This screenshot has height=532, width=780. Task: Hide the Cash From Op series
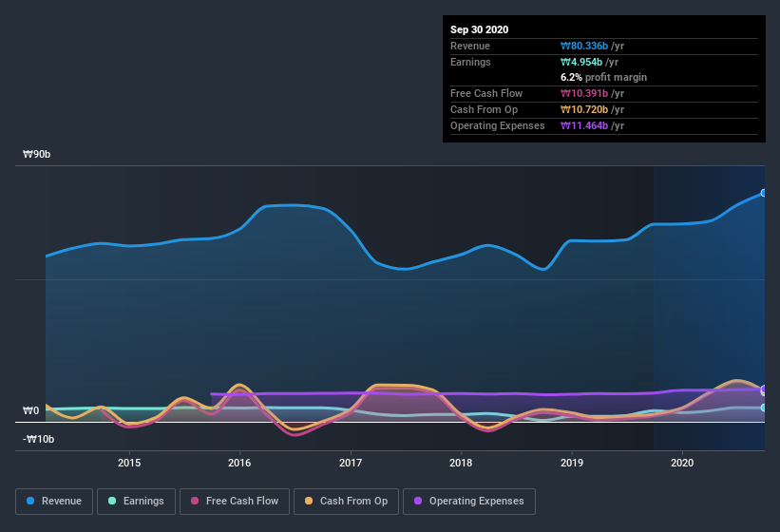tap(346, 502)
